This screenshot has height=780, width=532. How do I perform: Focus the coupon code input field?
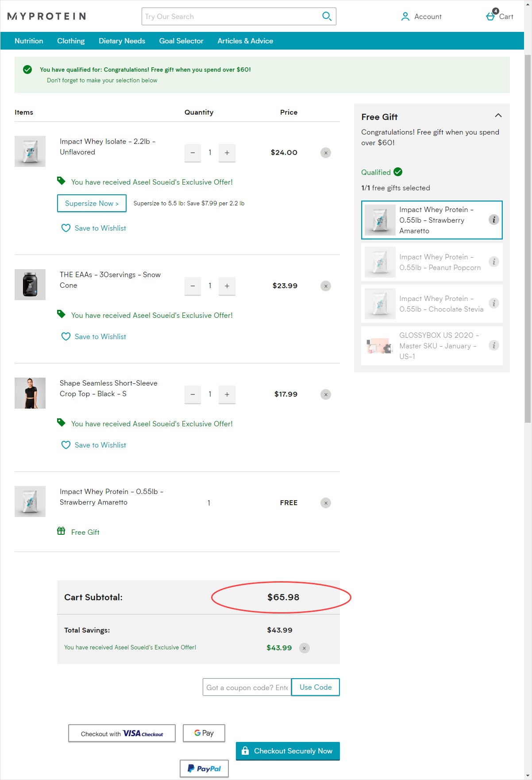[x=247, y=687]
